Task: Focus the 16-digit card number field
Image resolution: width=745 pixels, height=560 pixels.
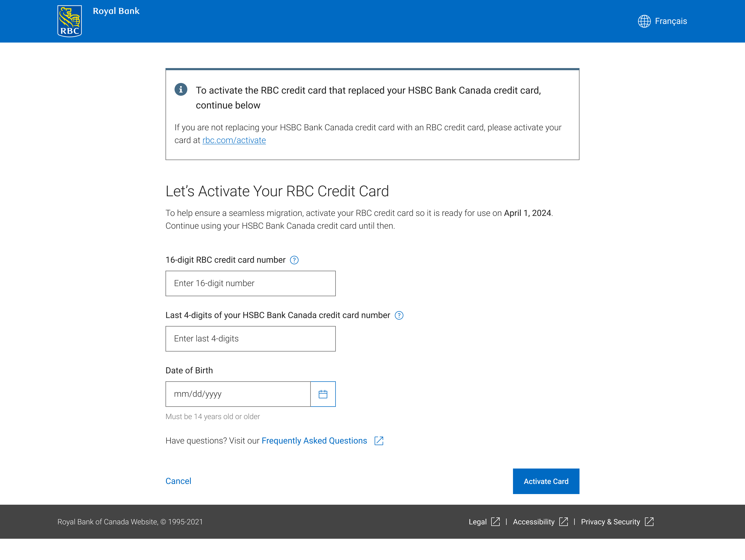Action: click(x=250, y=283)
